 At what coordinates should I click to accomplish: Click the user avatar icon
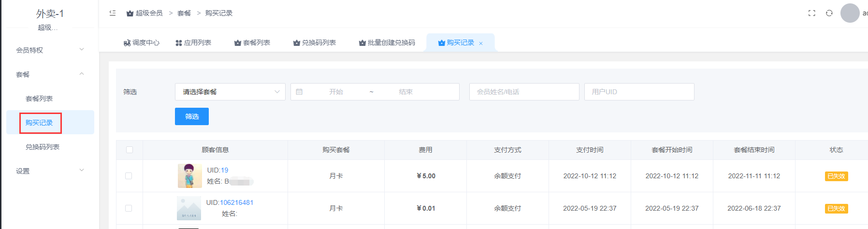(x=850, y=13)
